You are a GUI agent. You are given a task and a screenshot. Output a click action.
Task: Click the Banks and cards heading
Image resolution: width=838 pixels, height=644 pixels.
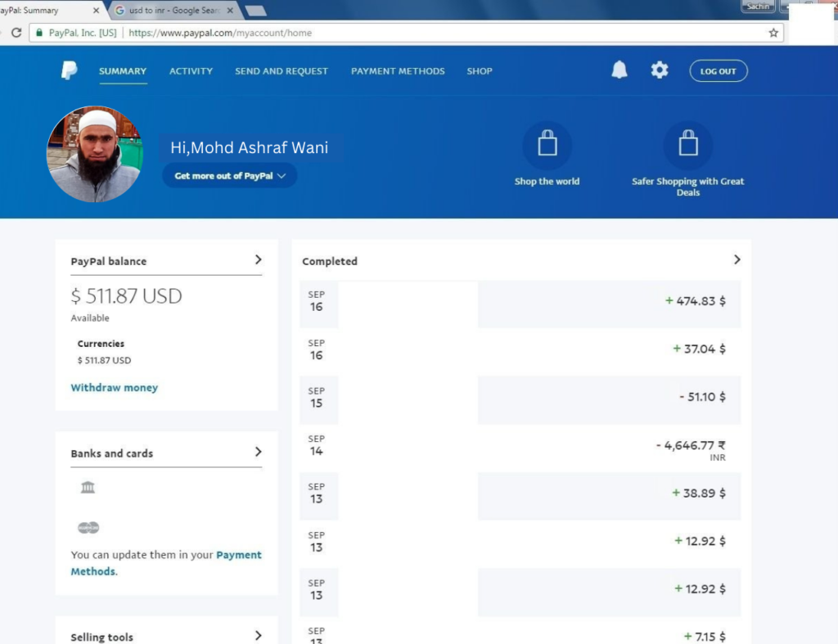click(x=111, y=453)
